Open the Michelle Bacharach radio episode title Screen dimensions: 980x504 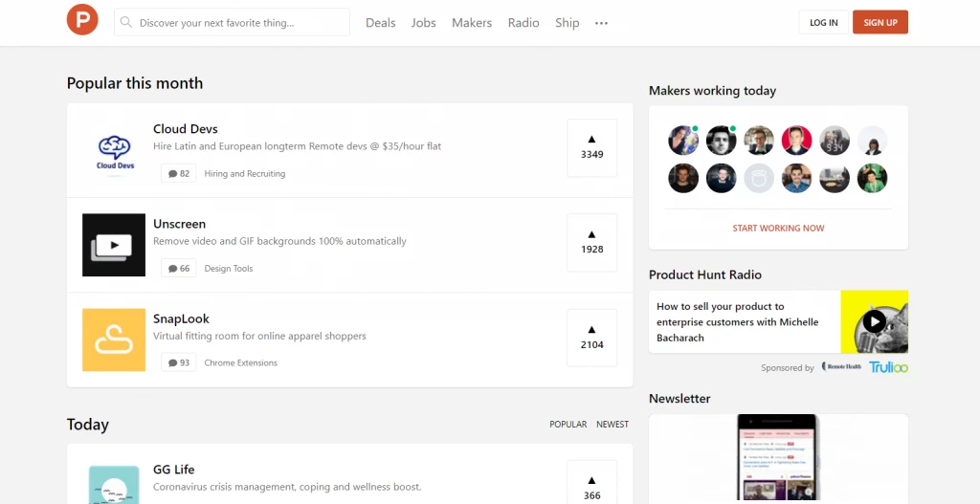(x=738, y=322)
